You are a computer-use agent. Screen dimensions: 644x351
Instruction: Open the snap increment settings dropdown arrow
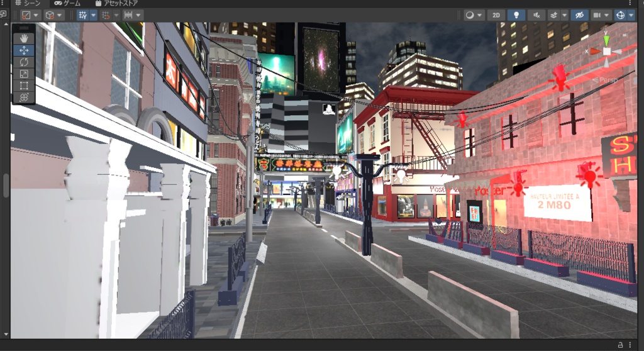(x=138, y=15)
